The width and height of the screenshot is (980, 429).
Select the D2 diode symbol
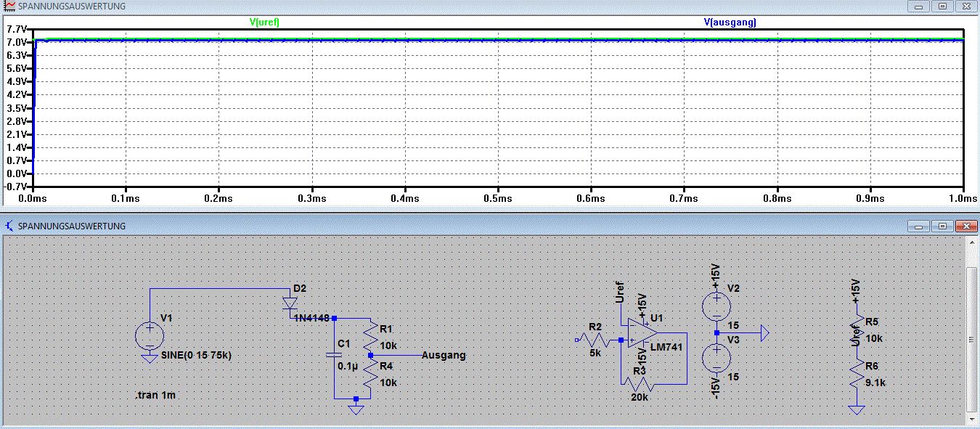(x=290, y=303)
